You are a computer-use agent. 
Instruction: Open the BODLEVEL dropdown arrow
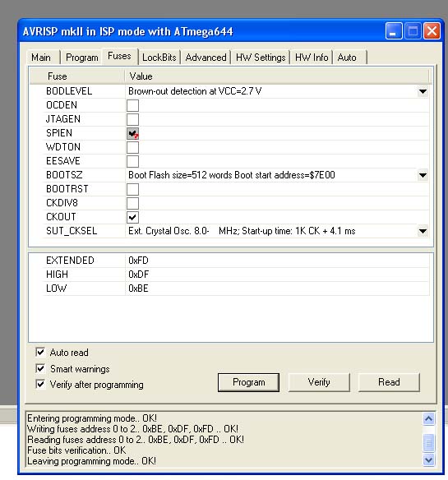423,91
